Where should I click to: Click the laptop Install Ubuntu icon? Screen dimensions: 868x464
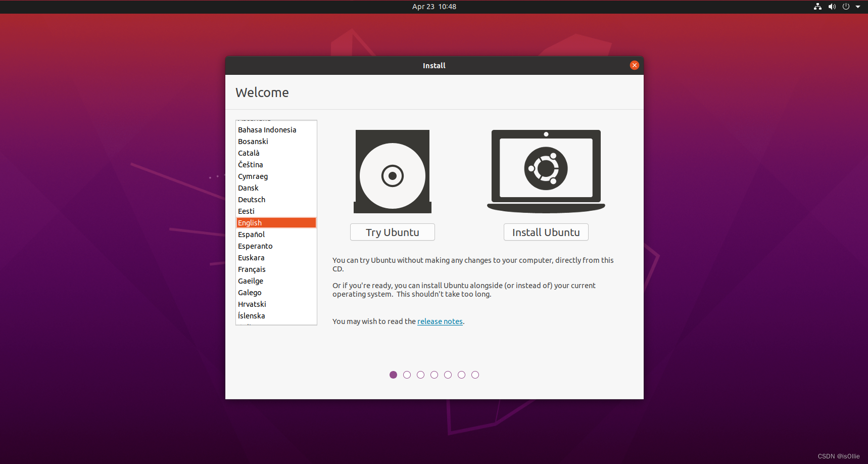pos(546,171)
